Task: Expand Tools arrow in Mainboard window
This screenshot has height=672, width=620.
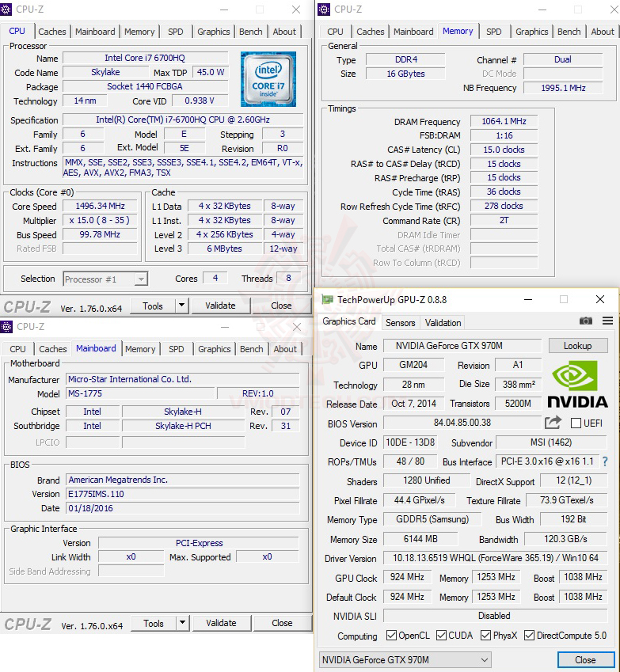Action: [183, 623]
